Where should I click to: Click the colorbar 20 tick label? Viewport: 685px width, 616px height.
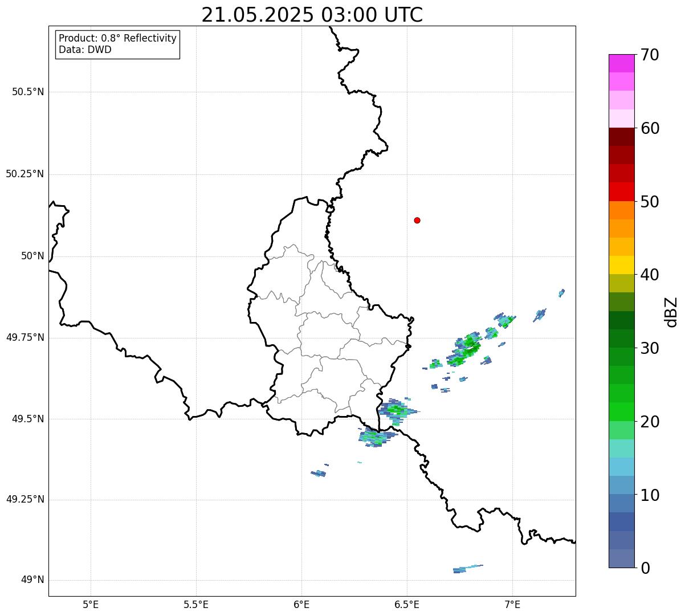(650, 422)
